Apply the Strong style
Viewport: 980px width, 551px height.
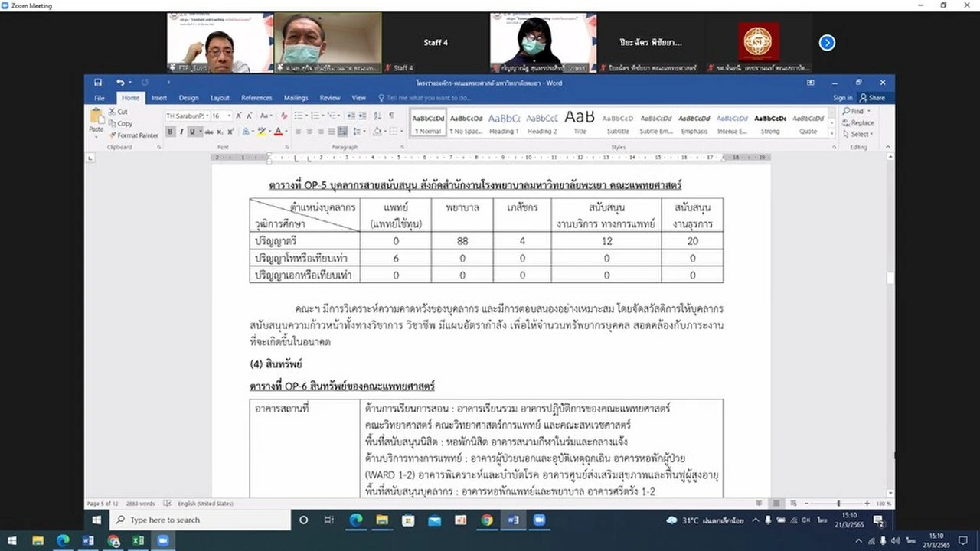(x=770, y=122)
